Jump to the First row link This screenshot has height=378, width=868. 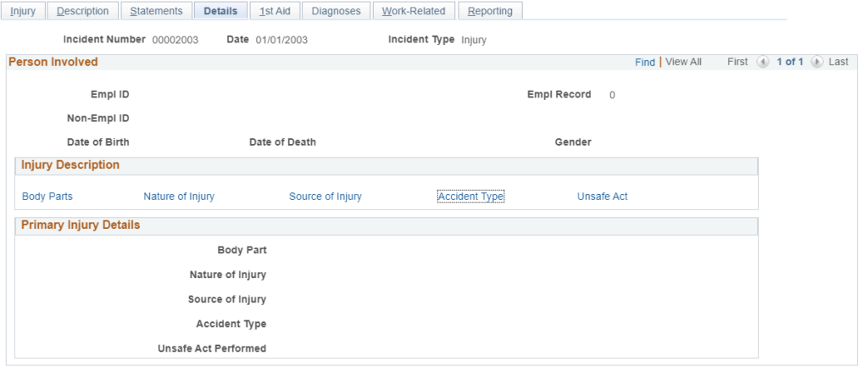click(737, 62)
